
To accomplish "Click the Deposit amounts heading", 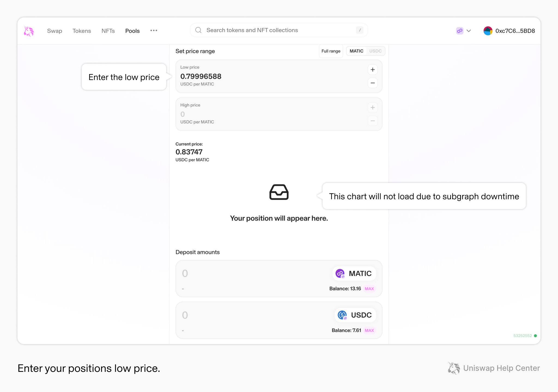I will (x=198, y=252).
